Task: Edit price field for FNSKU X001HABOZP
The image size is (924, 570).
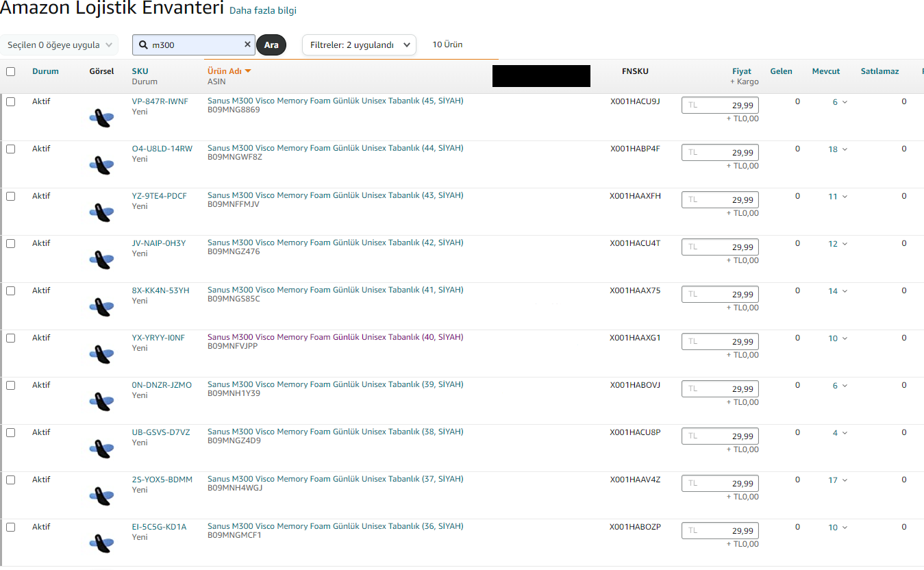Action: click(x=720, y=531)
